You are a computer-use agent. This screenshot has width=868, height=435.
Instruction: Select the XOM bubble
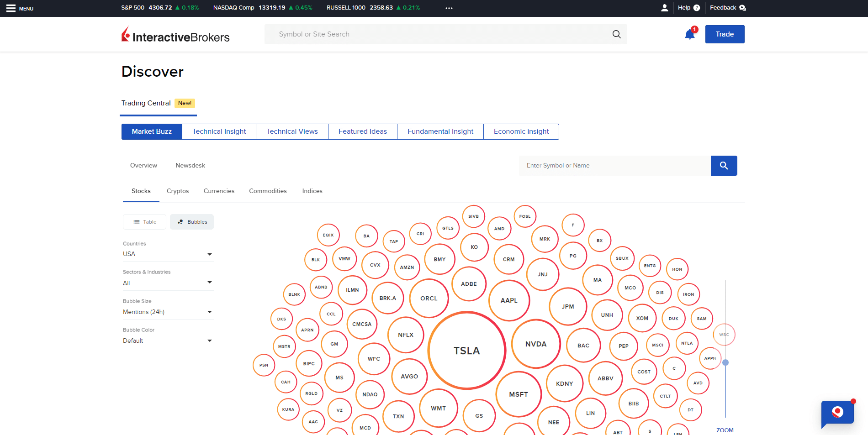pos(642,318)
